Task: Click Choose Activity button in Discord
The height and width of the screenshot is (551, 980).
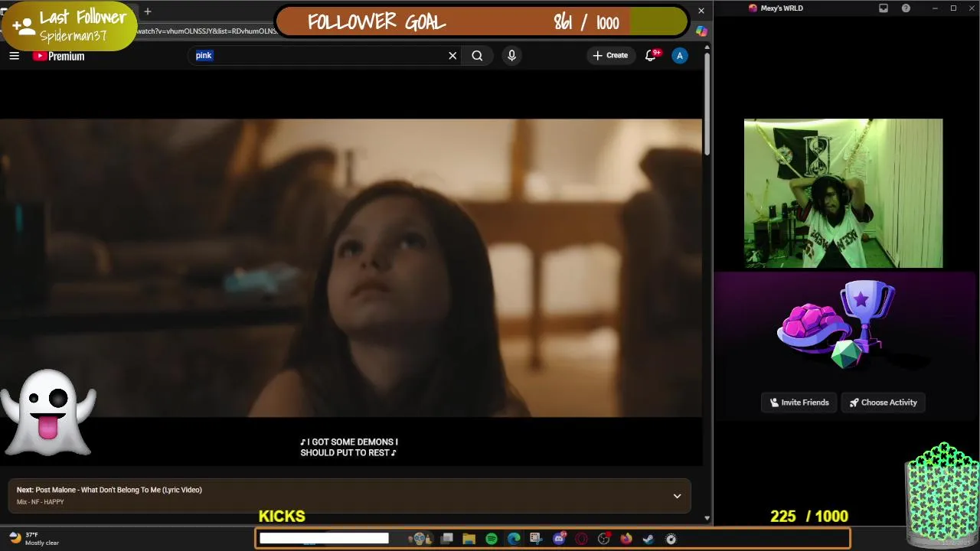Action: 883,403
